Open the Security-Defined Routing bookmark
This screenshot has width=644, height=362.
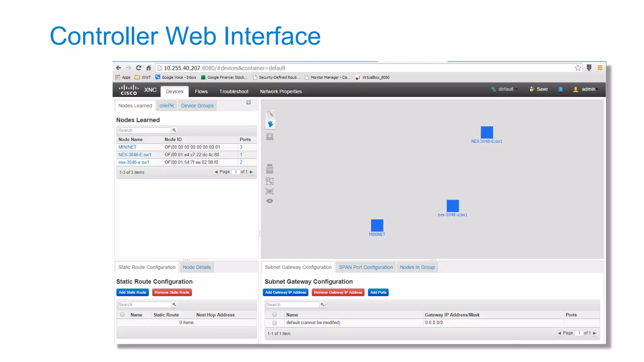(x=276, y=77)
